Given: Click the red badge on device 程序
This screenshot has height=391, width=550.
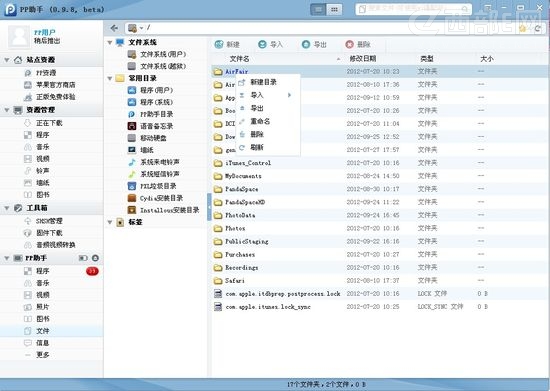Looking at the screenshot, I should pos(92,271).
